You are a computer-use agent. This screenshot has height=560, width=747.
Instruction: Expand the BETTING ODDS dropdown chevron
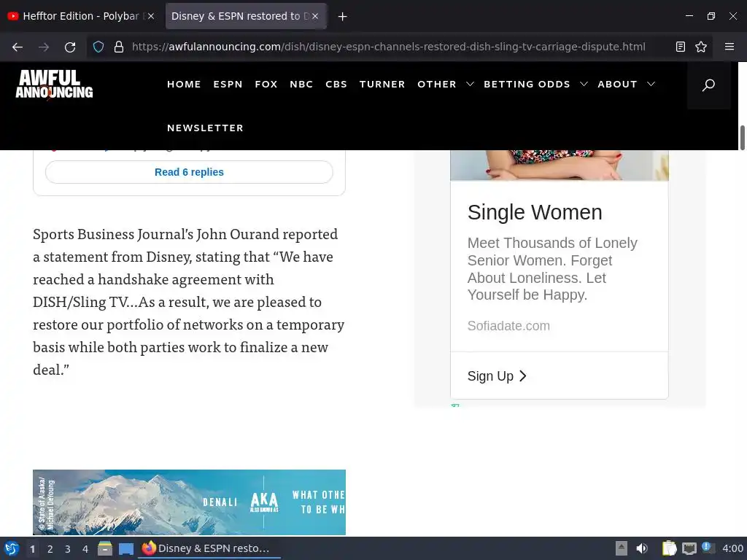584,85
